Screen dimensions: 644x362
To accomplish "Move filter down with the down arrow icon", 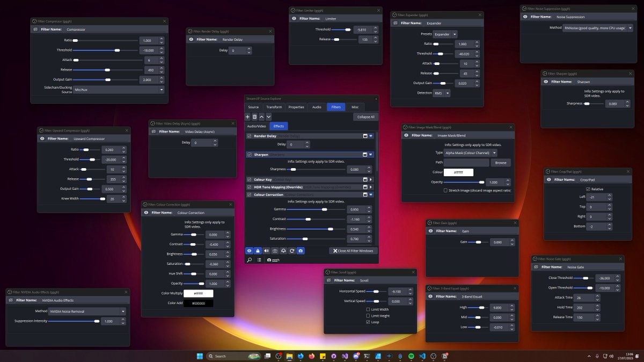I will click(x=268, y=117).
